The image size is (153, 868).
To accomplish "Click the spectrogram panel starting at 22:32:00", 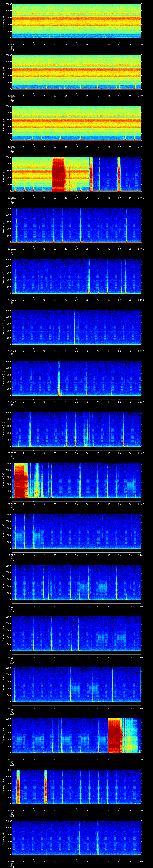I will click(x=76, y=531).
